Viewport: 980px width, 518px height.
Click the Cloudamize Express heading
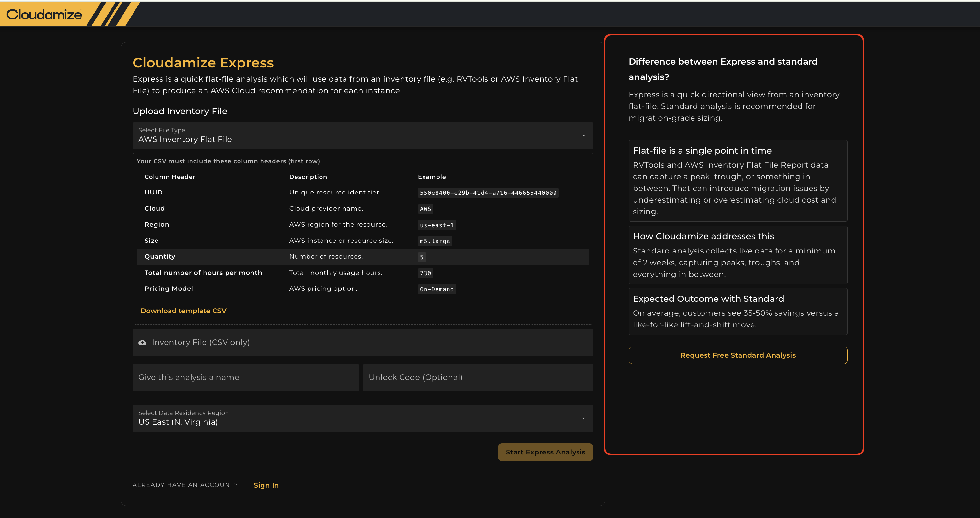pyautogui.click(x=203, y=63)
